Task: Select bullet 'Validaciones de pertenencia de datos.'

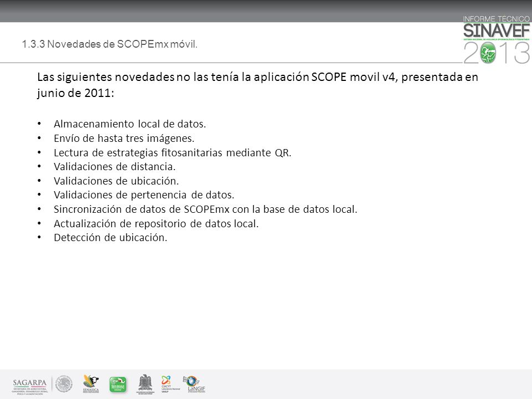Action: coord(144,195)
